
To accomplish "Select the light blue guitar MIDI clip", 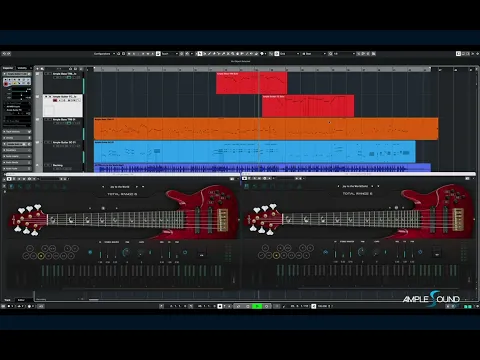I will click(x=255, y=152).
